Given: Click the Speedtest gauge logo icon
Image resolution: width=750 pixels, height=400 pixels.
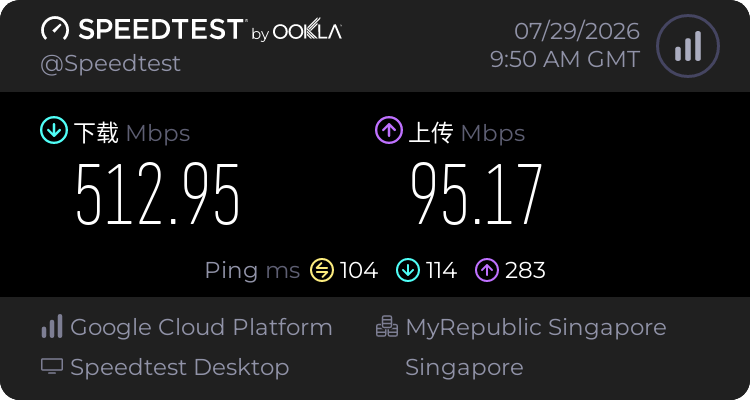Looking at the screenshot, I should click(x=55, y=29).
